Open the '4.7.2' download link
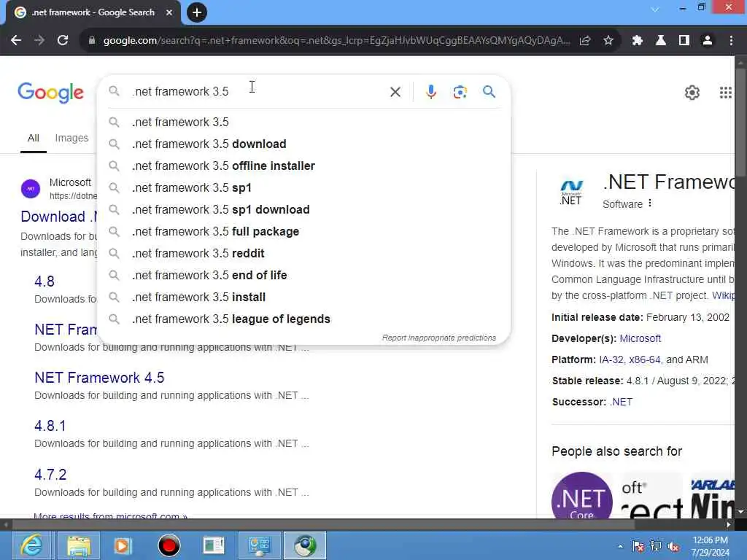This screenshot has height=560, width=747. click(50, 474)
